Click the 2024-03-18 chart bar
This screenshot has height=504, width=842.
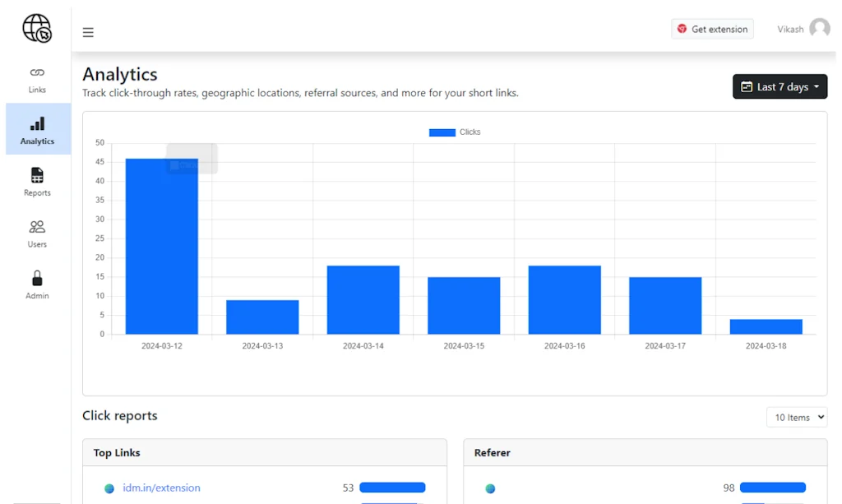(766, 326)
